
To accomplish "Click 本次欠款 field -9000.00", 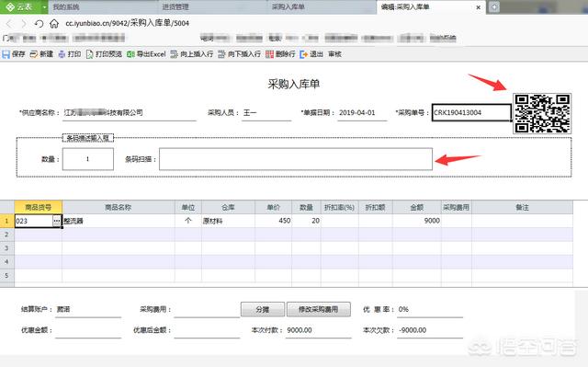I will [x=430, y=330].
